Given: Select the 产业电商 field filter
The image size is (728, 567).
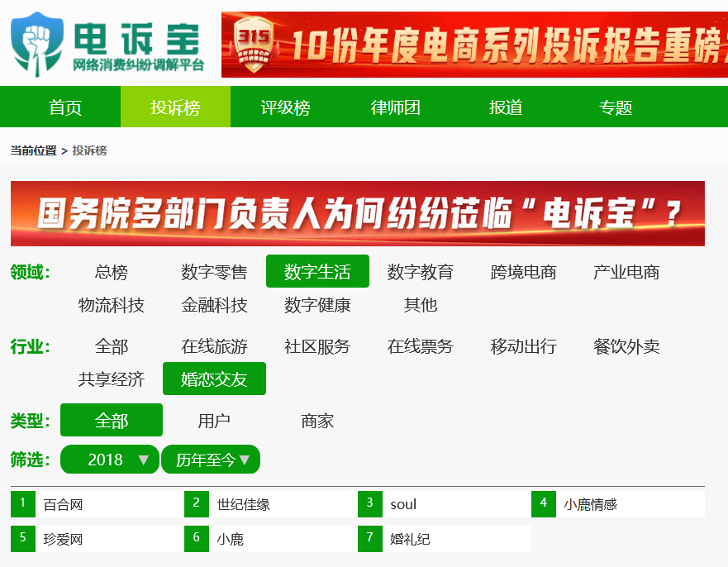Looking at the screenshot, I should 627,272.
